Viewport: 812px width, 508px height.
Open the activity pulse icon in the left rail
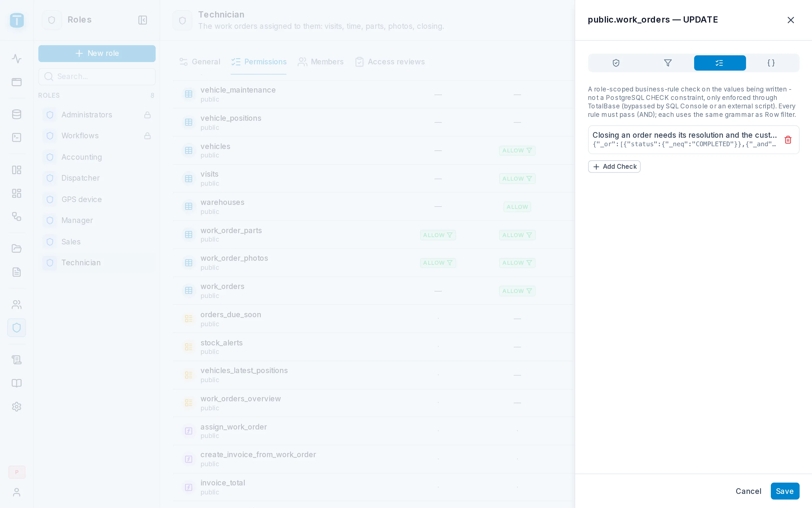16,59
